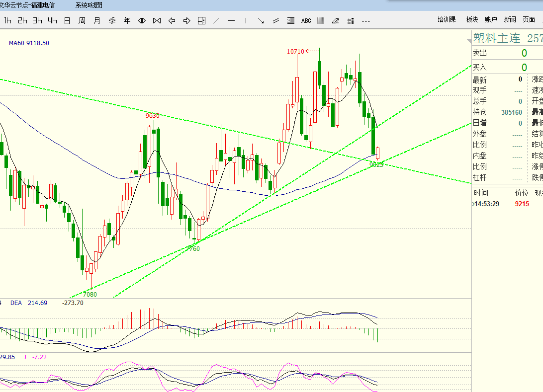Screen dimensions: 543x392
Task: Click the DEA 214.69 indicator label
Action: pos(29,303)
